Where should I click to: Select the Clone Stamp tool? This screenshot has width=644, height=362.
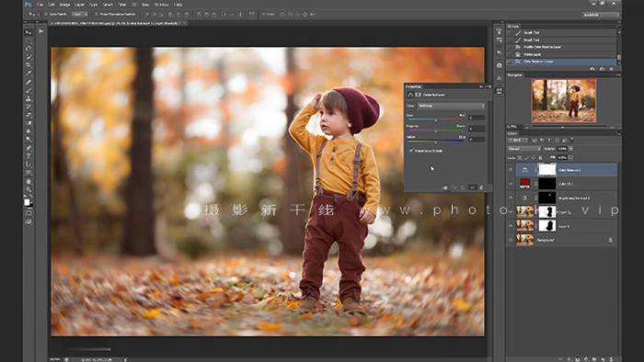[x=29, y=98]
